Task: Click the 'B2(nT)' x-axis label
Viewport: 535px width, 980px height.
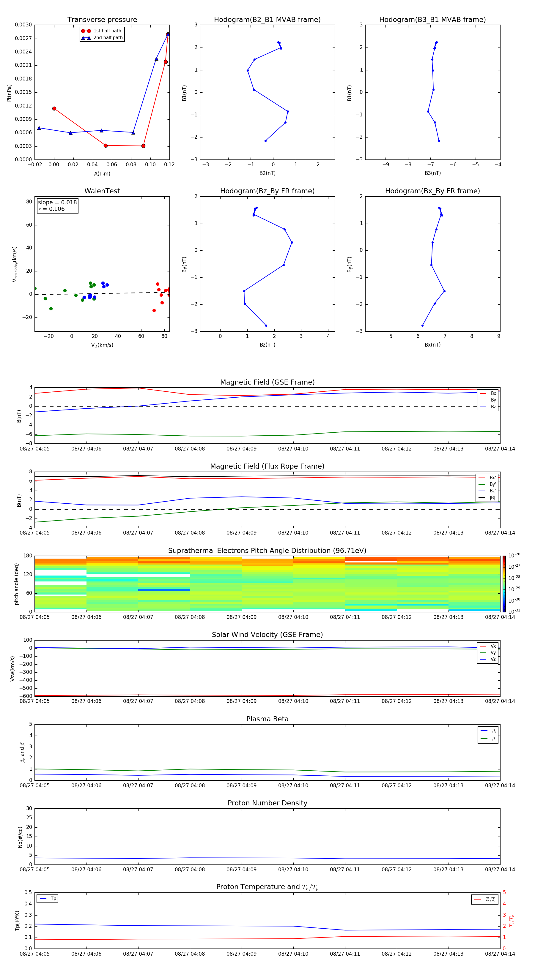Action: coord(267,173)
